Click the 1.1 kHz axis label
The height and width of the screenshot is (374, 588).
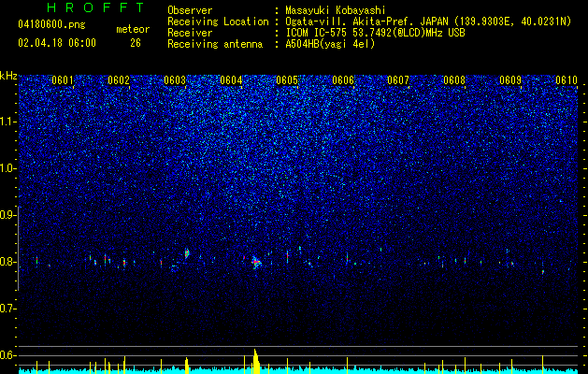point(8,122)
